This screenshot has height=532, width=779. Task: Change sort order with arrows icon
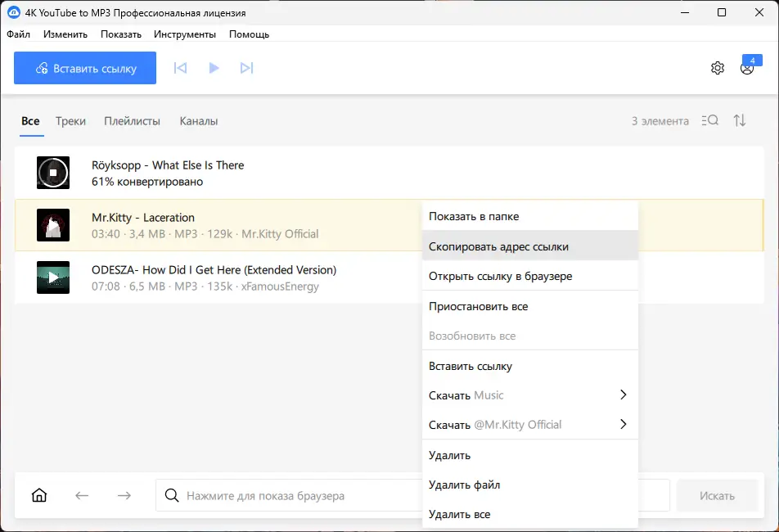click(x=740, y=120)
